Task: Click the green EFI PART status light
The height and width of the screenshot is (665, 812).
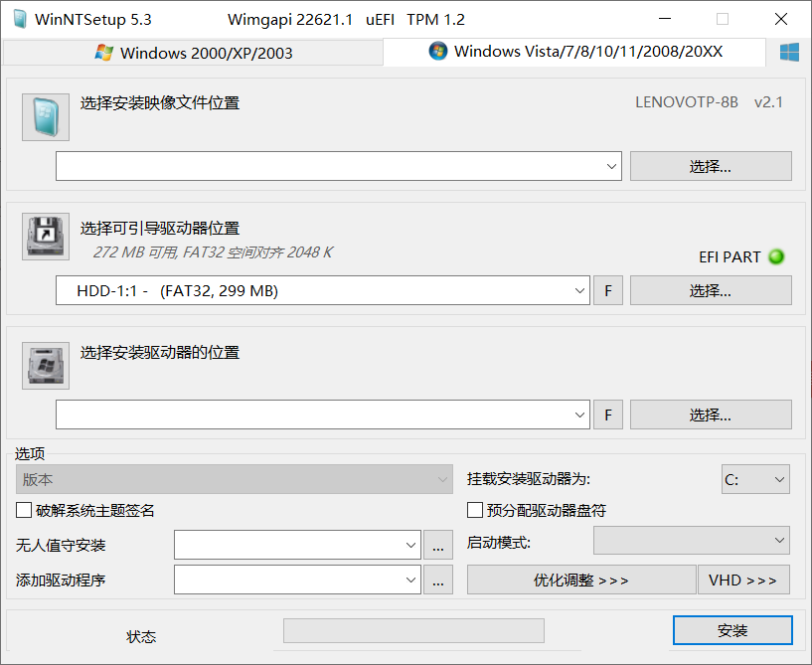Action: [x=776, y=256]
